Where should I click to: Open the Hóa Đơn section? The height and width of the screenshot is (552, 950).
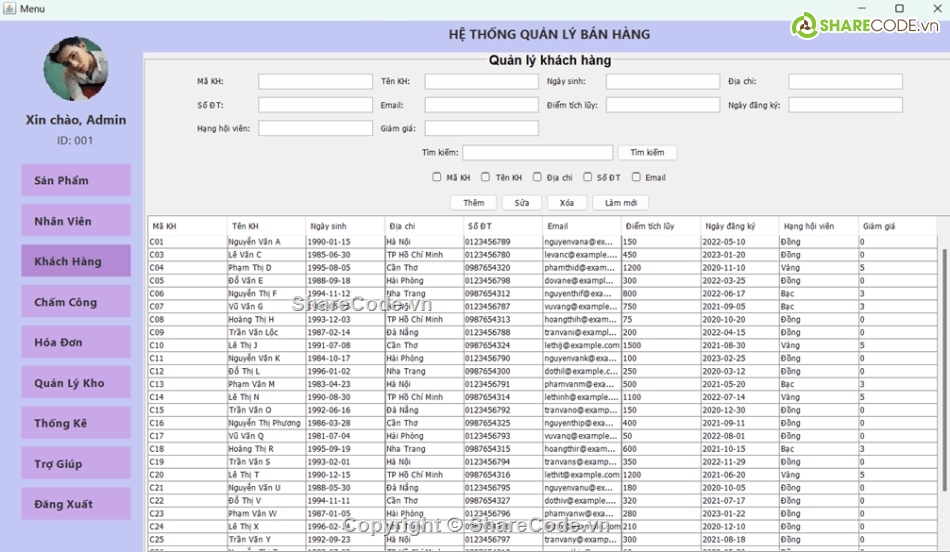click(x=76, y=343)
